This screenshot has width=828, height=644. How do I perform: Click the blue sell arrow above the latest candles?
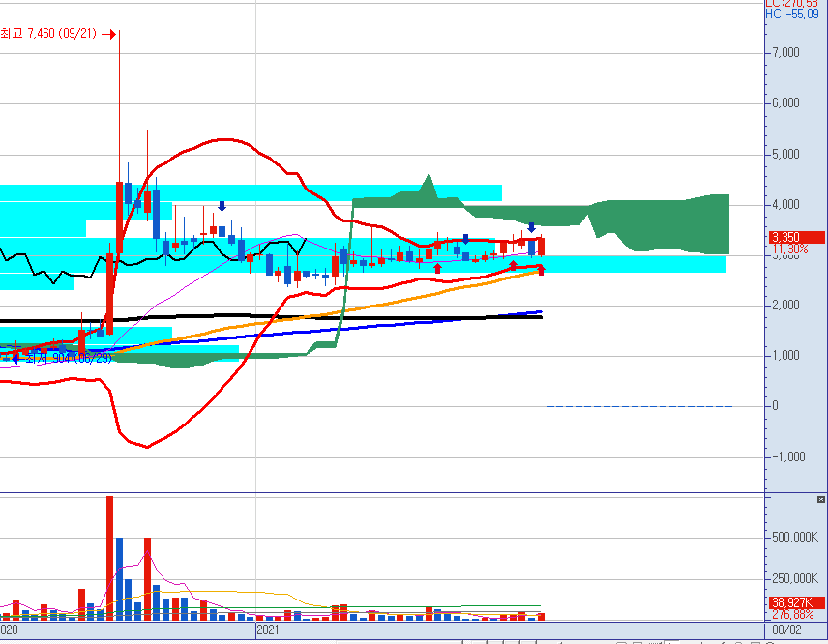[x=531, y=227]
